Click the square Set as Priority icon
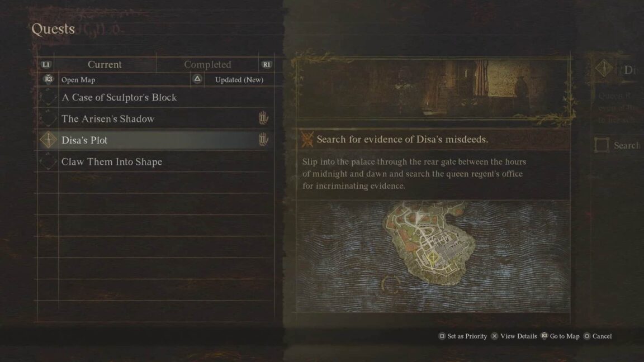Screen dimensions: 644x362 pyautogui.click(x=442, y=336)
